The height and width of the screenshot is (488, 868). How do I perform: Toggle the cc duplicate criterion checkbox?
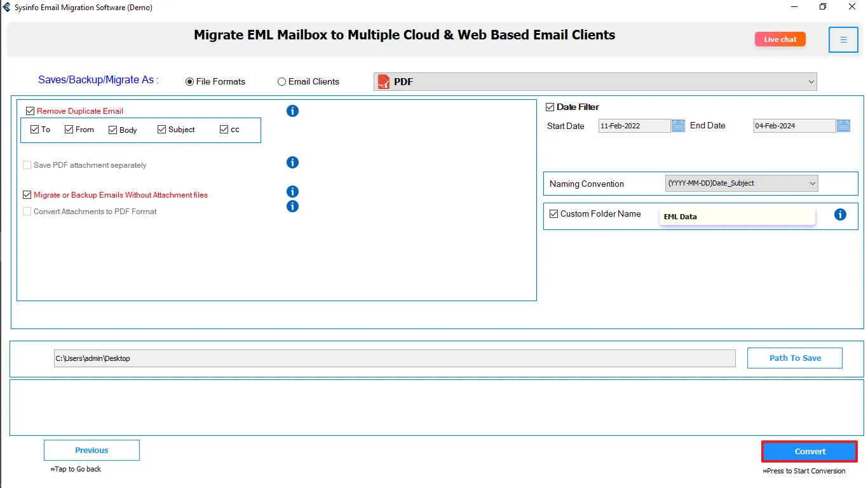(x=224, y=130)
